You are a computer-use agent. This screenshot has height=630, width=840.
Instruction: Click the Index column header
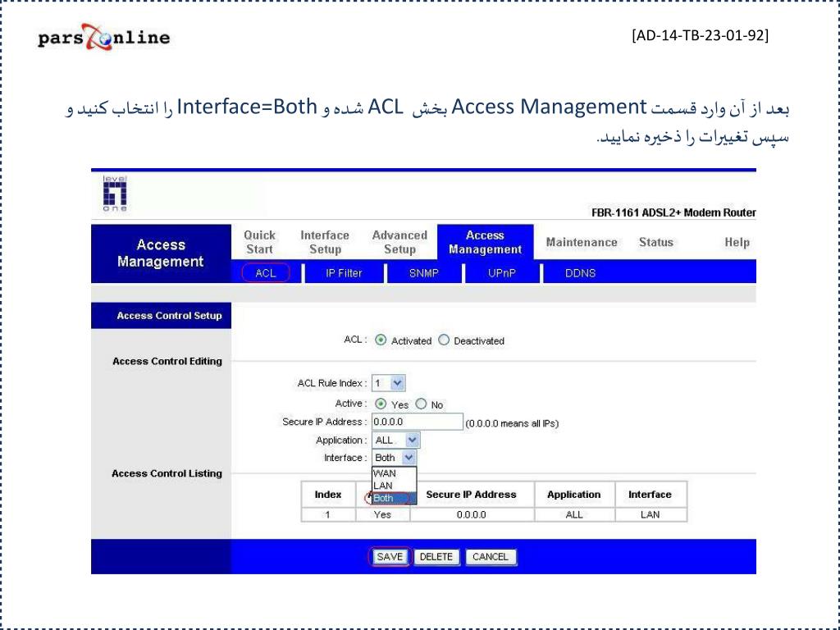pyautogui.click(x=328, y=495)
